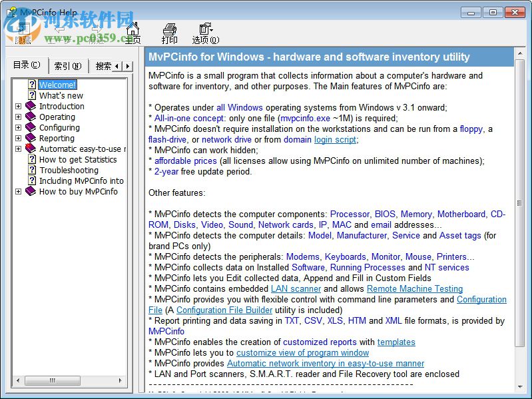
Task: Click the content pane scroll up arrow
Action: (x=519, y=53)
